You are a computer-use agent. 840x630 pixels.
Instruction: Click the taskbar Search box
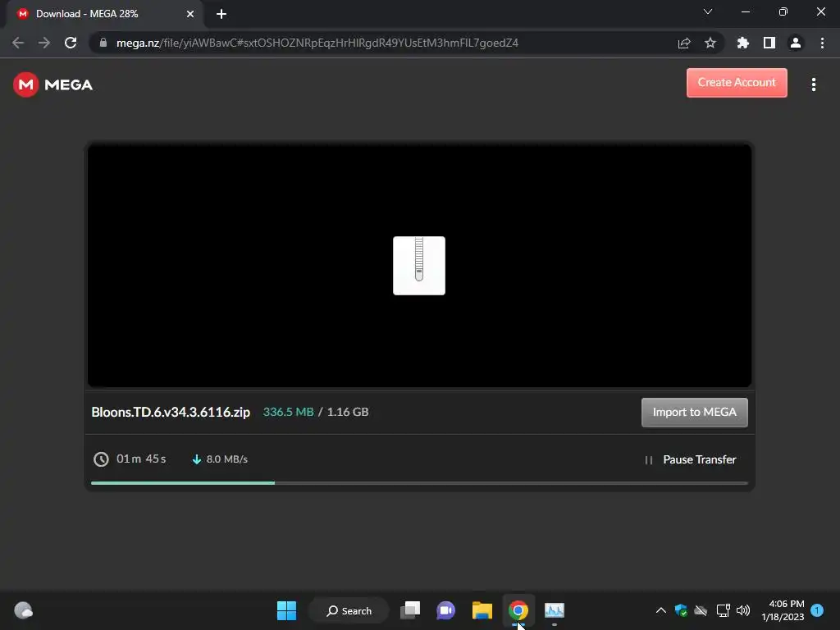coord(349,610)
